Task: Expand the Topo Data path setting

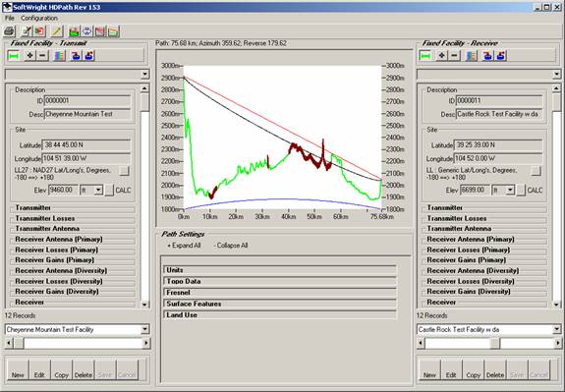Action: (x=280, y=281)
